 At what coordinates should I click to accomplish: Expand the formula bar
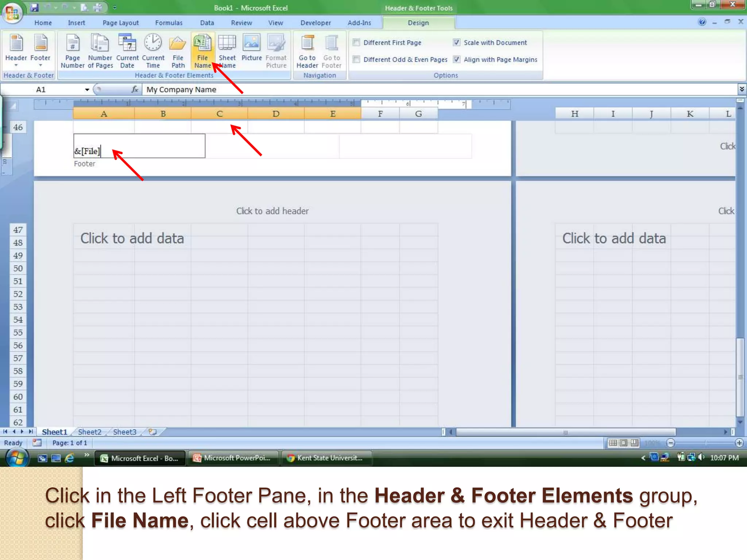pos(742,89)
